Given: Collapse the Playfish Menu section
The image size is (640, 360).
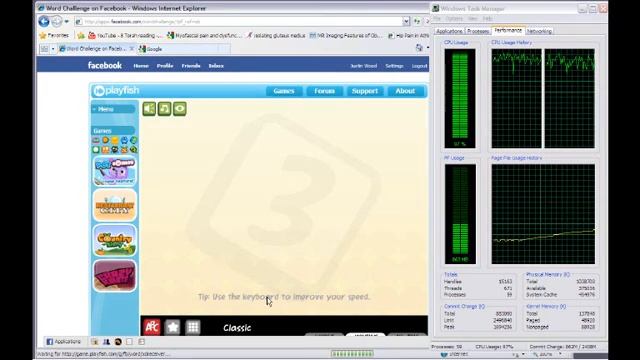Looking at the screenshot, I should pyautogui.click(x=113, y=109).
